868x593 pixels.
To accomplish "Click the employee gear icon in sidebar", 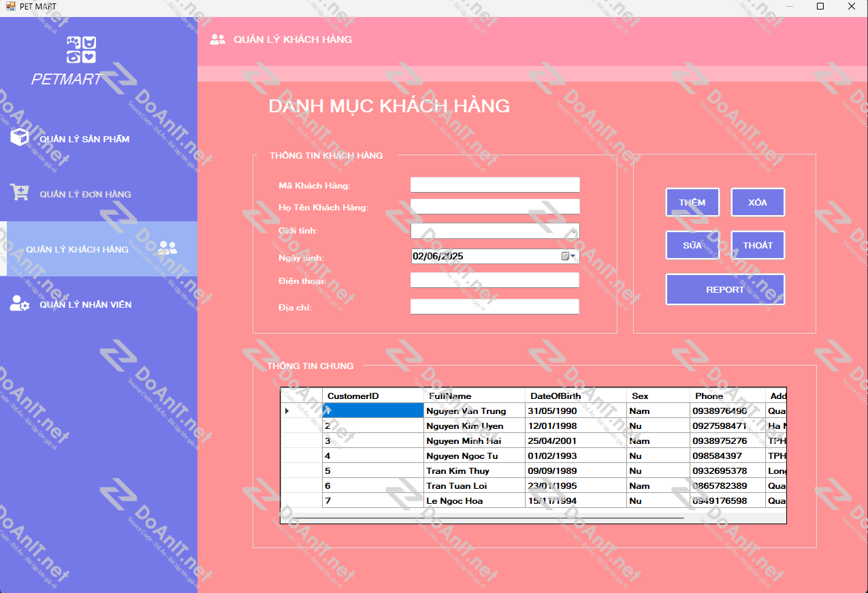I will tap(19, 304).
